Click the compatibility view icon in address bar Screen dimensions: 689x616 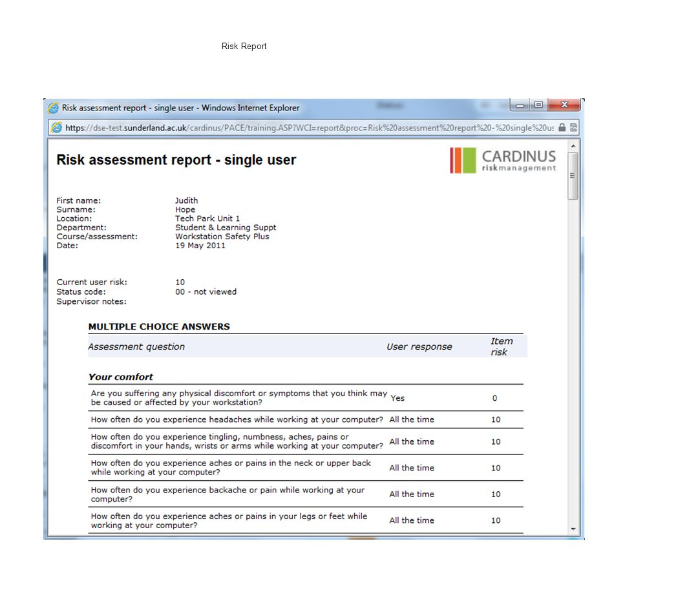(573, 127)
